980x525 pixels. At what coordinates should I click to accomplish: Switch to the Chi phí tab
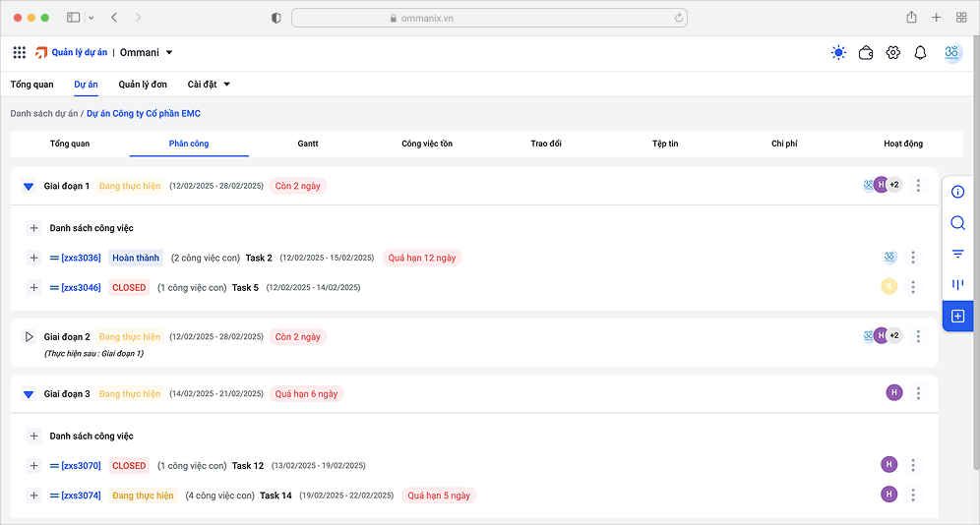click(x=784, y=144)
